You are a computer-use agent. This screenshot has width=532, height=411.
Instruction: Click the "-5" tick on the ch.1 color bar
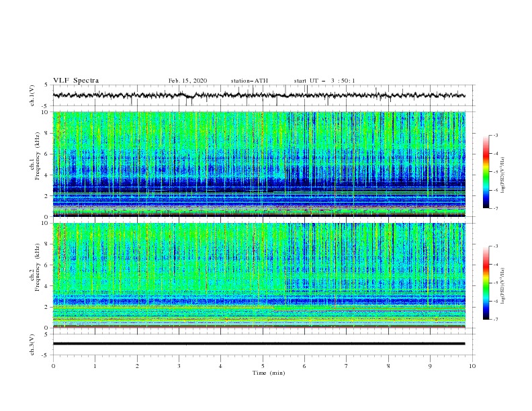click(495, 172)
